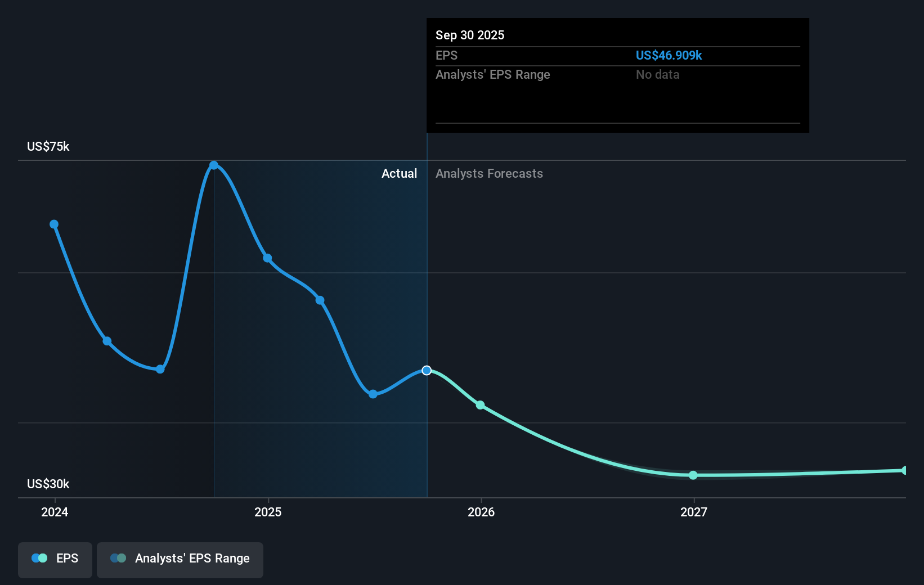Select the last forecast point at right edge

click(x=904, y=470)
